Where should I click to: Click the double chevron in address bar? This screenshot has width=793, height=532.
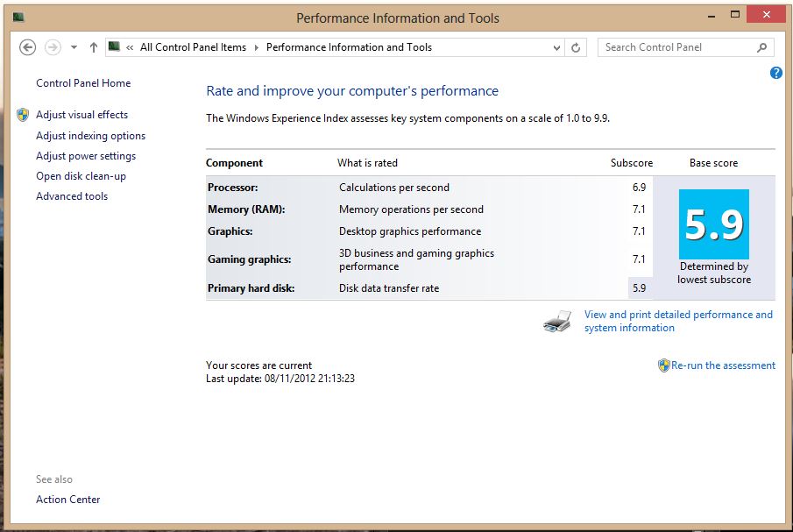pos(130,47)
